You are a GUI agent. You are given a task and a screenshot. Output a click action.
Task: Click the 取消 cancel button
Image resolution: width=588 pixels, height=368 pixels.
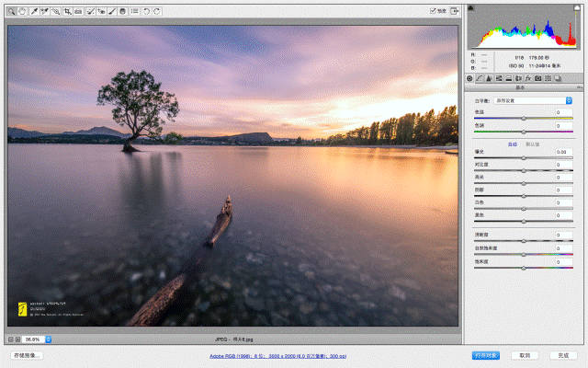(524, 355)
